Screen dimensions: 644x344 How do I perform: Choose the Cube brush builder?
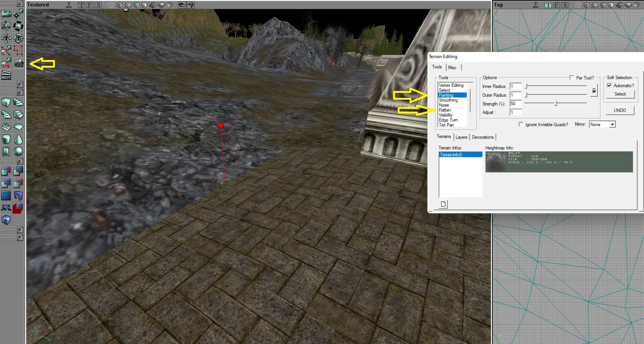(6, 102)
